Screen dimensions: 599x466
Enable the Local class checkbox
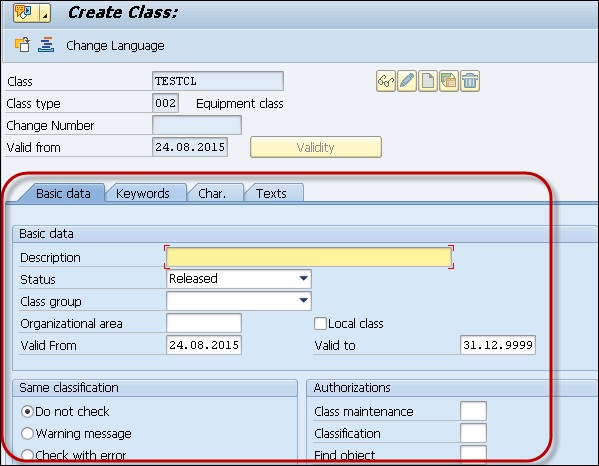coord(320,324)
